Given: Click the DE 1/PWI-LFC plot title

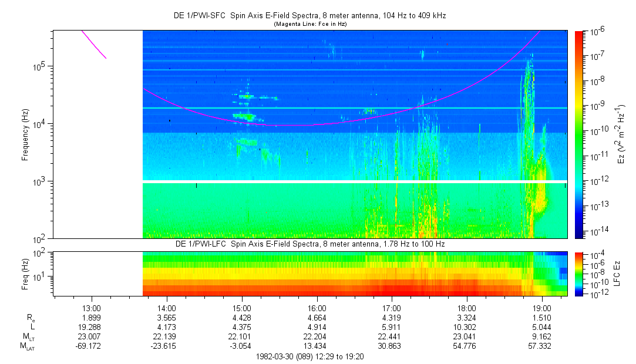Looking at the screenshot, I should (x=311, y=244).
